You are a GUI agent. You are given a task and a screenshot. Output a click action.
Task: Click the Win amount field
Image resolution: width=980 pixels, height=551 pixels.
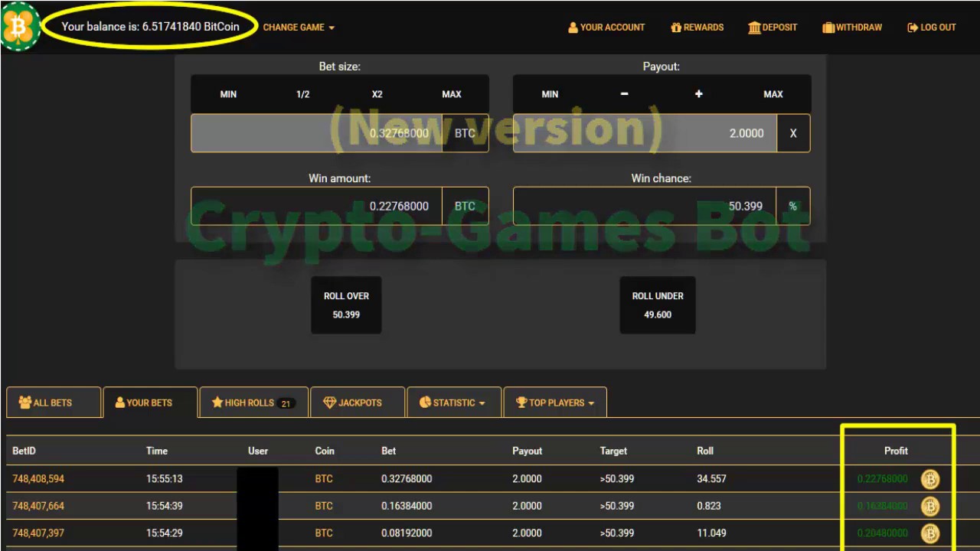click(x=316, y=207)
